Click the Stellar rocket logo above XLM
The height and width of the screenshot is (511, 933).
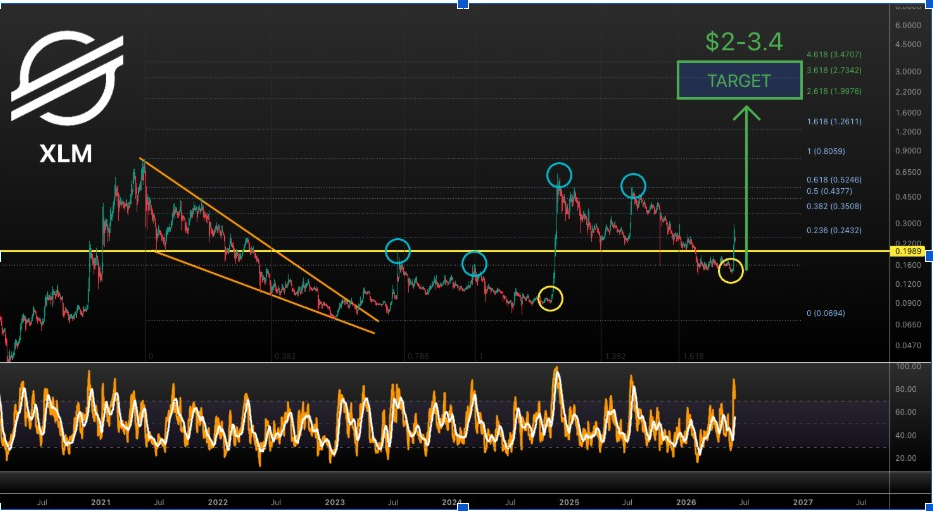point(67,76)
